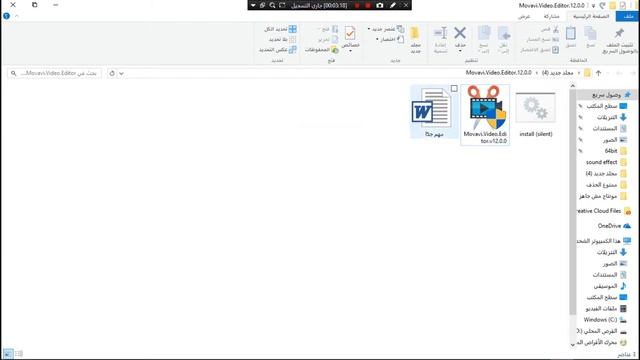The image size is (640, 360).
Task: Click the camera snapshot icon on recorder toolbar
Action: click(x=380, y=5)
